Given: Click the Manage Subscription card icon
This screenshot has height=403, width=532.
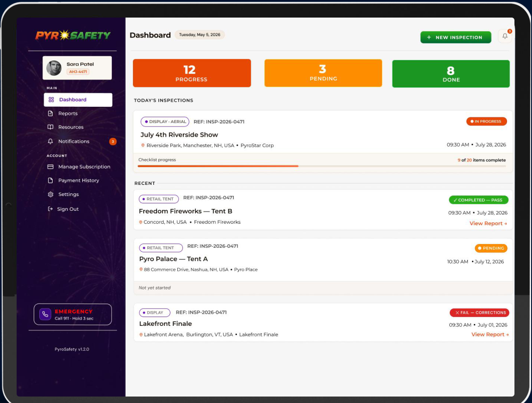Looking at the screenshot, I should click(50, 167).
